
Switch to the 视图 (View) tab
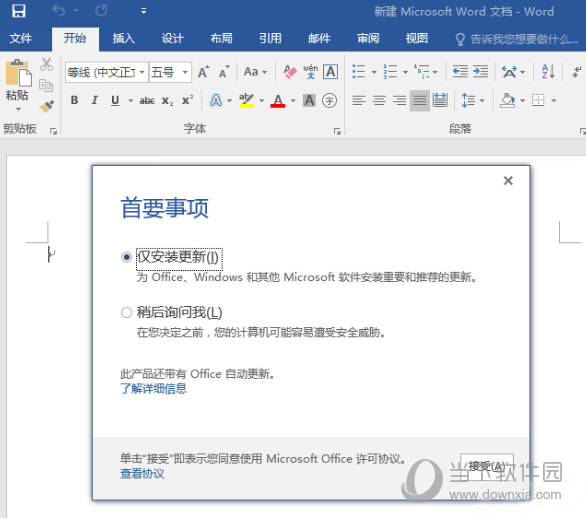pos(417,38)
